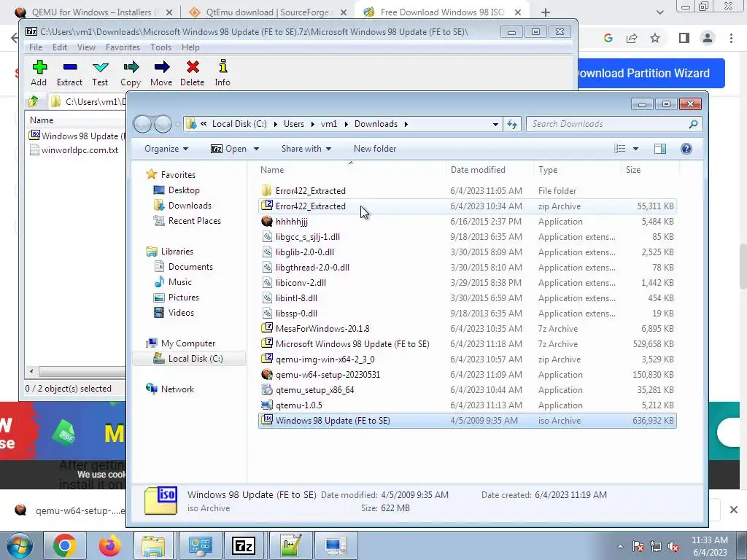This screenshot has width=747, height=560.
Task: Open the Help menu in 7-Zip
Action: (x=190, y=47)
